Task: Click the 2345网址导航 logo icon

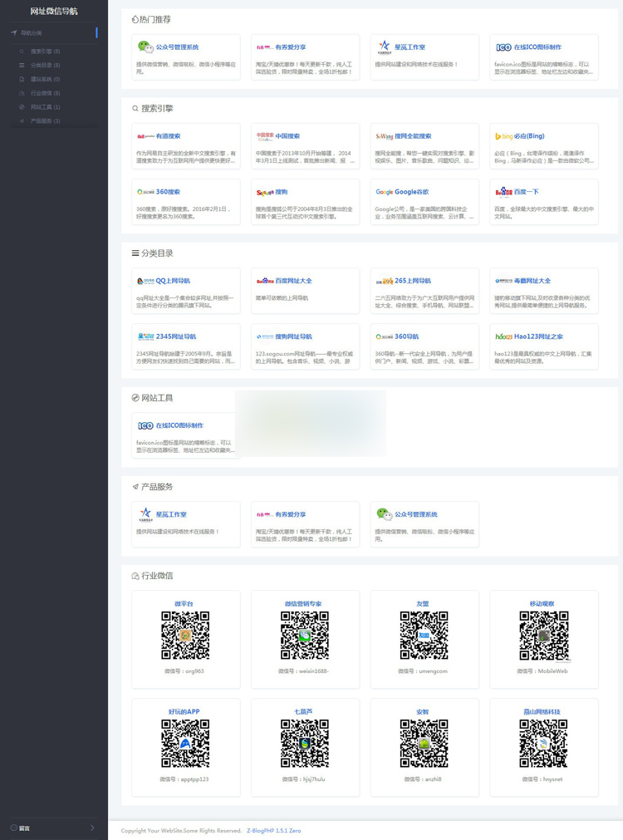Action: (x=145, y=336)
